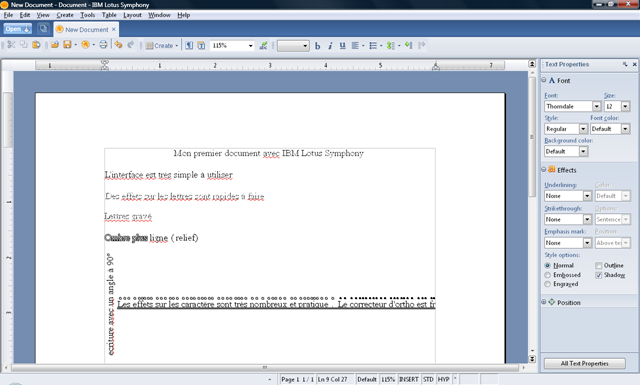Click the Undo arrow icon
The width and height of the screenshot is (640, 385).
click(x=118, y=45)
